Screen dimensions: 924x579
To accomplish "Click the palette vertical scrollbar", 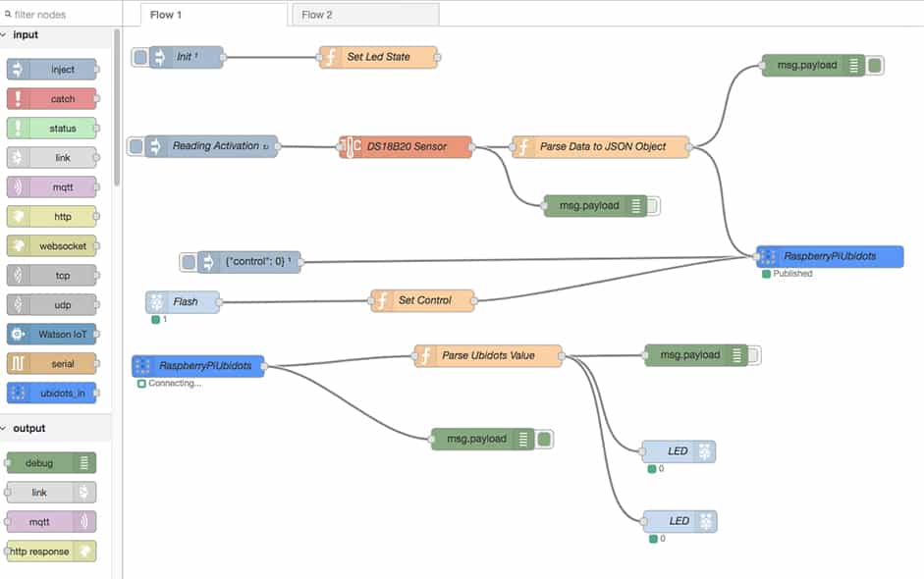I will click(117, 107).
